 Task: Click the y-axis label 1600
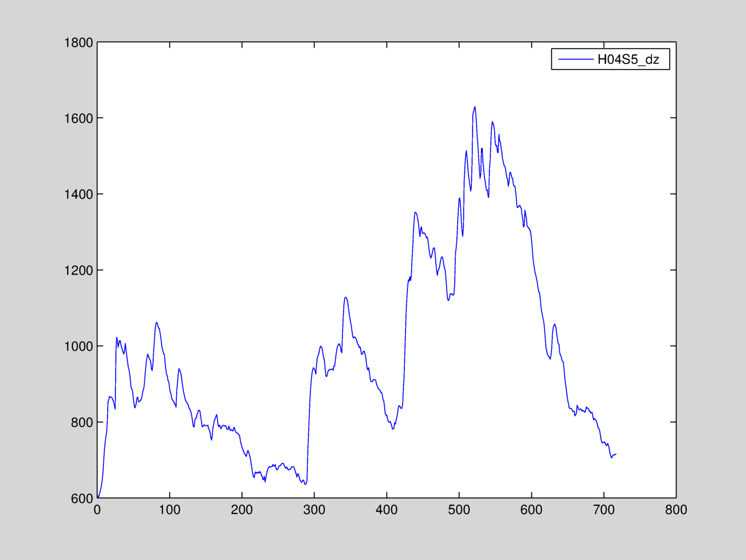tap(78, 119)
